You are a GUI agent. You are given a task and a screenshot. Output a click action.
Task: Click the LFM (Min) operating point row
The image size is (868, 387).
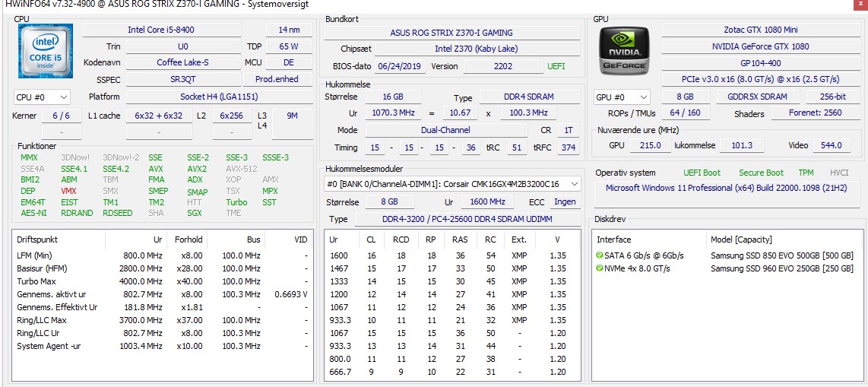click(162, 255)
